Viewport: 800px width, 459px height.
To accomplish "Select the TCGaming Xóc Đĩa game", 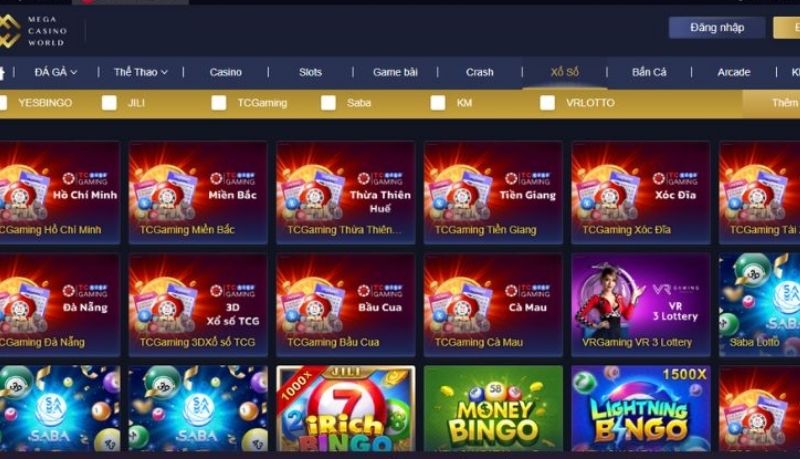I will [641, 192].
